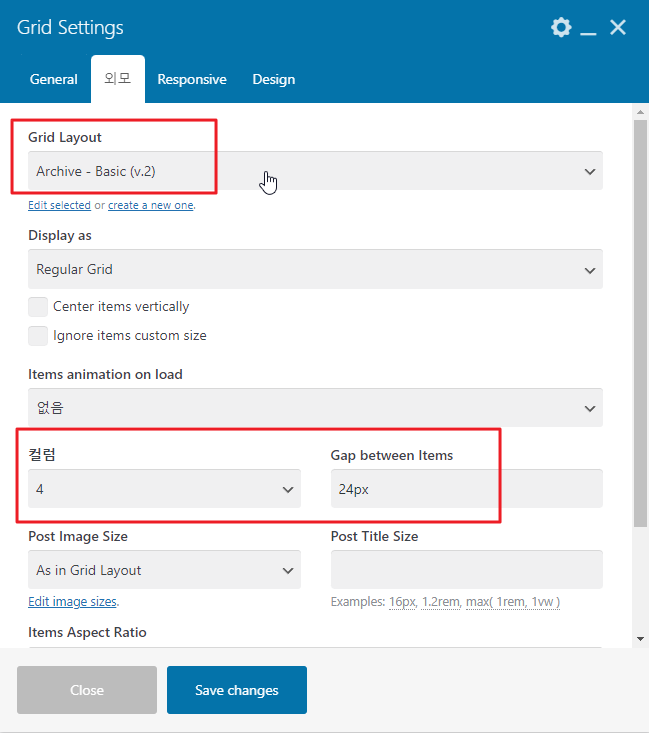Click the scrollbar down arrow
The height and width of the screenshot is (733, 649).
(x=641, y=639)
